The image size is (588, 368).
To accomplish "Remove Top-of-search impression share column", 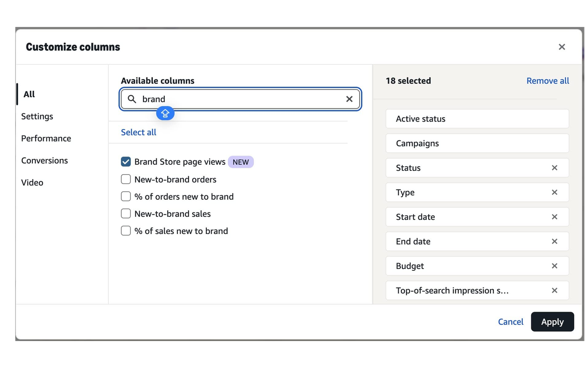I will tap(554, 290).
